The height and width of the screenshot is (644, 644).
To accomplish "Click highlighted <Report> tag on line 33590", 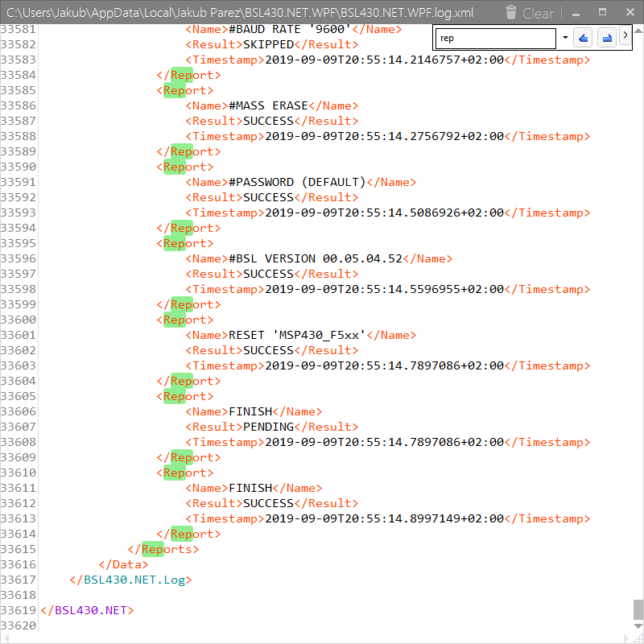I will (185, 167).
